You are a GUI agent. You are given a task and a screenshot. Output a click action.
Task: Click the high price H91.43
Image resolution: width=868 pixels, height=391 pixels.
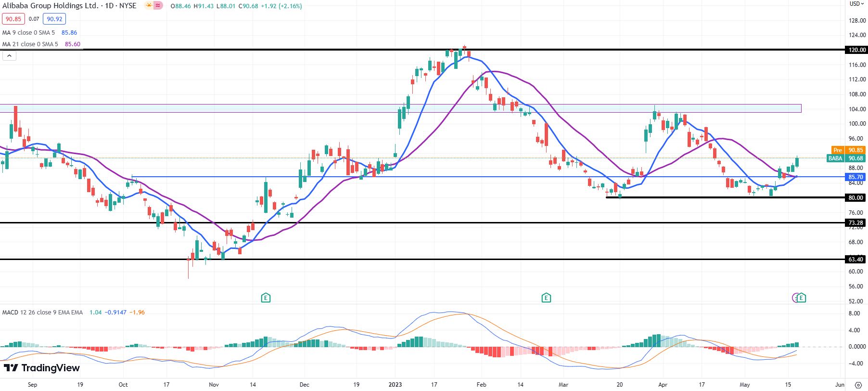204,6
